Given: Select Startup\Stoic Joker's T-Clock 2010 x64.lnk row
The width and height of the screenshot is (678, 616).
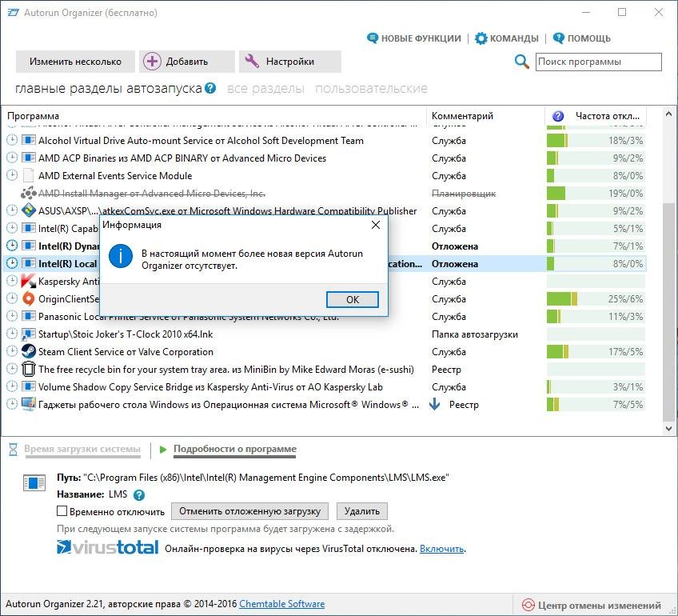Looking at the screenshot, I should coord(325,334).
